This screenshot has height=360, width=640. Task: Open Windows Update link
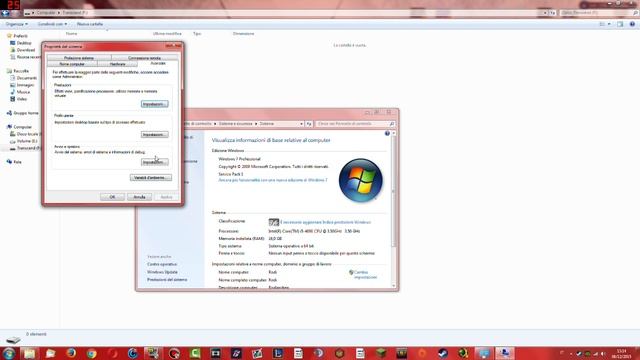pyautogui.click(x=162, y=272)
